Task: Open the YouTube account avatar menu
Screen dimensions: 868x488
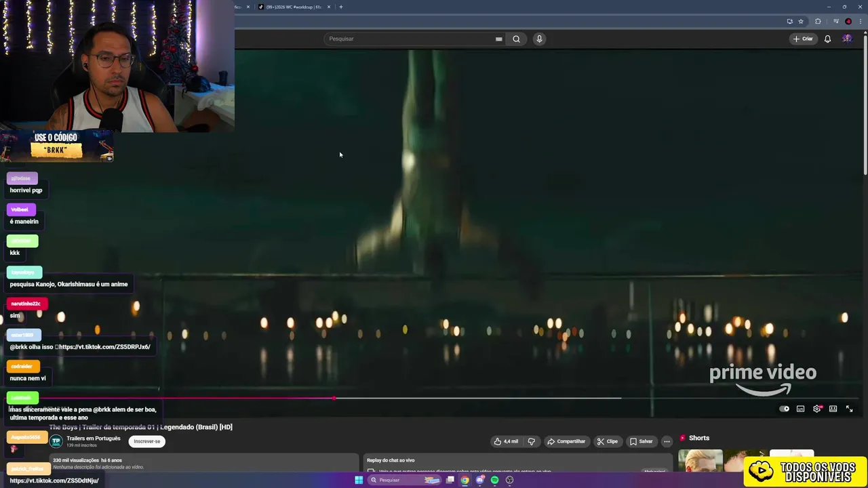Action: pyautogui.click(x=847, y=39)
